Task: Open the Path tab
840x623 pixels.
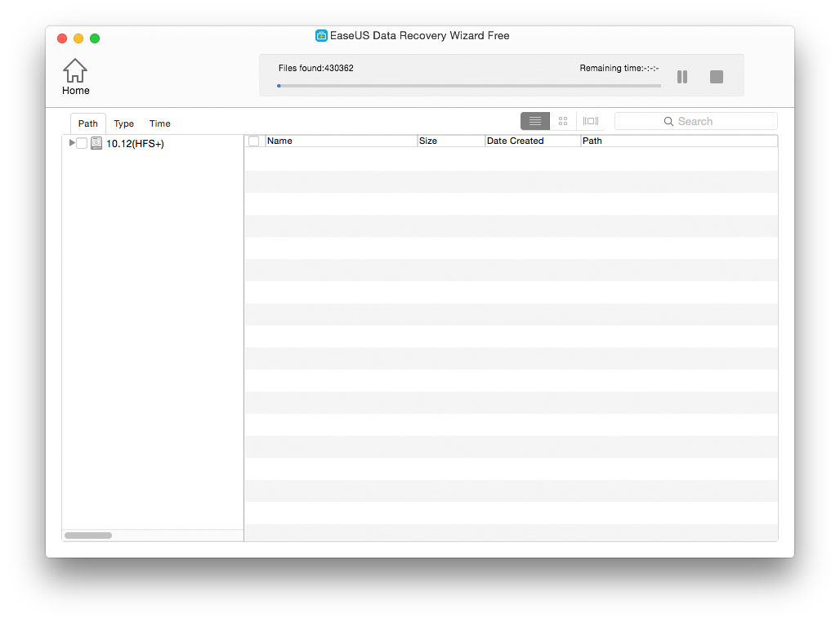Action: pos(88,123)
